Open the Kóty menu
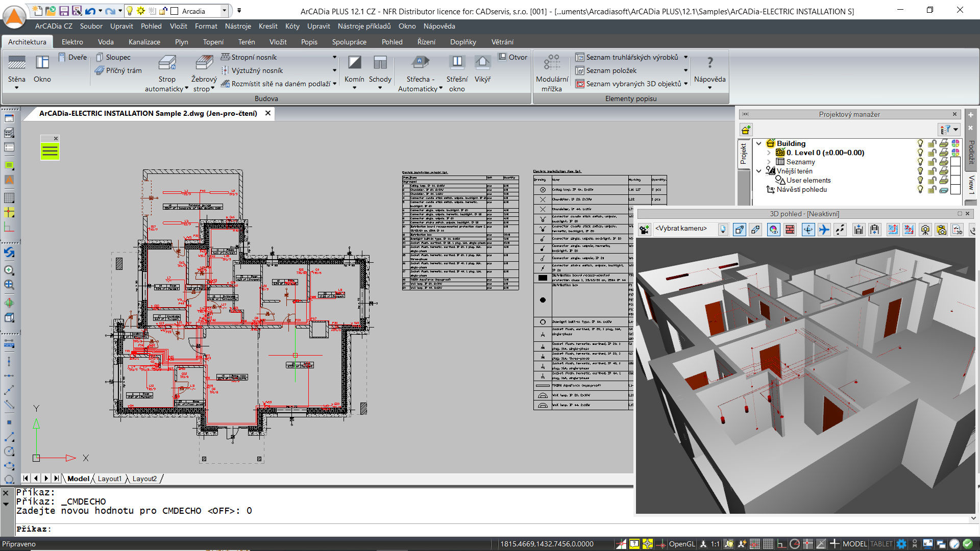The width and height of the screenshot is (980, 551). pyautogui.click(x=292, y=26)
